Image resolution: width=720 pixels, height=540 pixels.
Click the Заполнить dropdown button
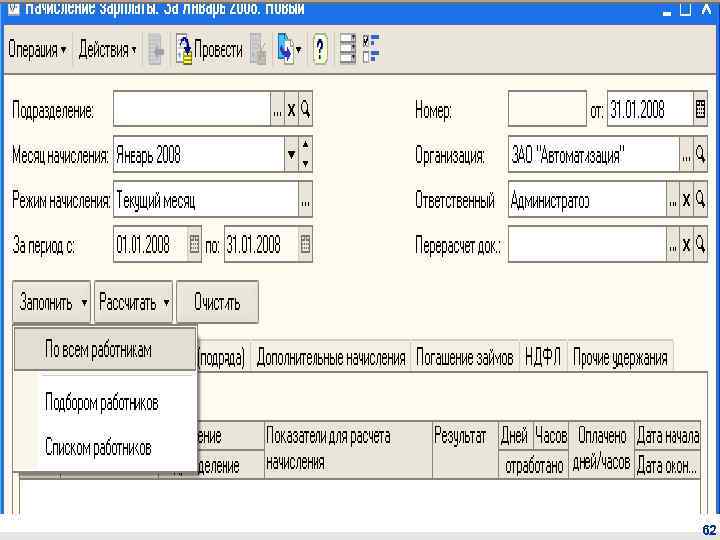click(x=51, y=302)
